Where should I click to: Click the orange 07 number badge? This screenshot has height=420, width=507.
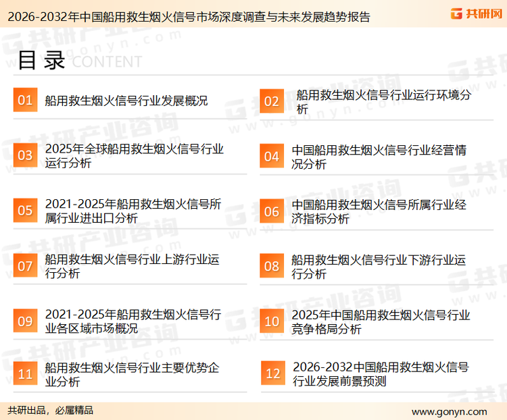coord(25,266)
